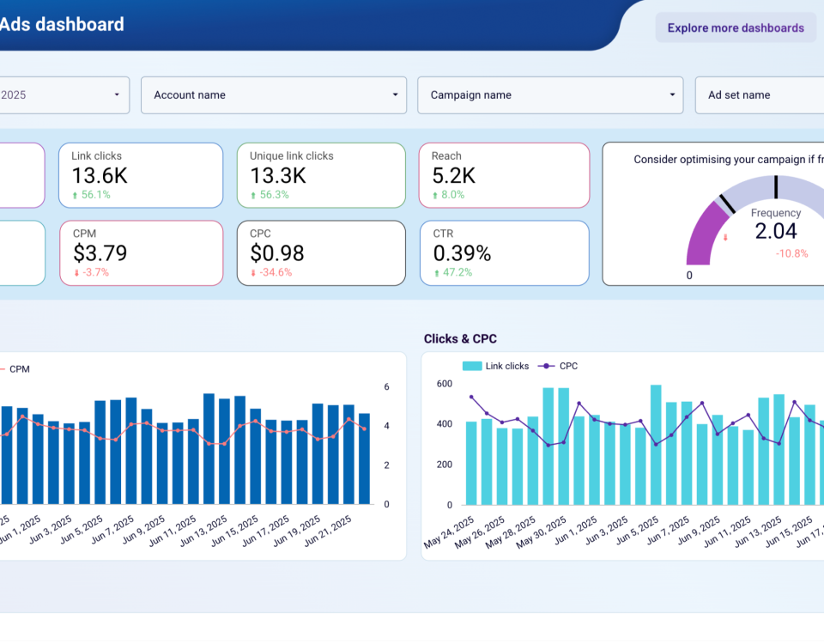824x644 pixels.
Task: Click the date range dropdown arrow
Action: tap(117, 94)
